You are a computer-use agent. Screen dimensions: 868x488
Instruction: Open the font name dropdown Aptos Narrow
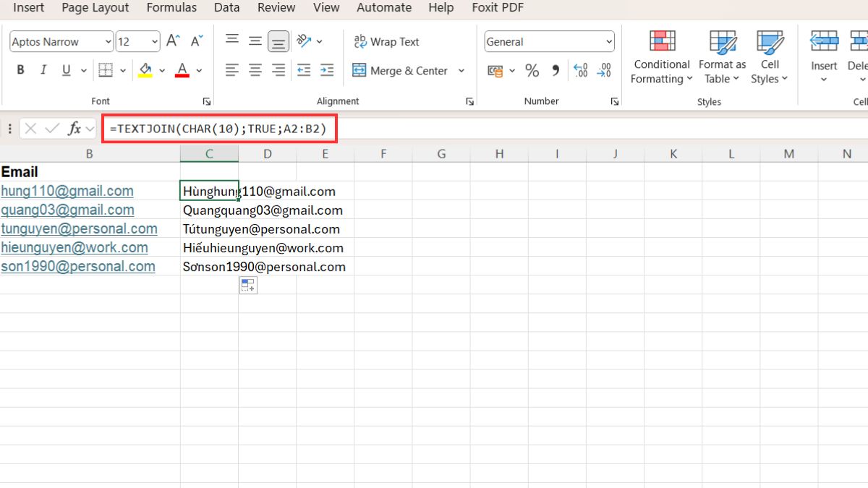coord(109,42)
